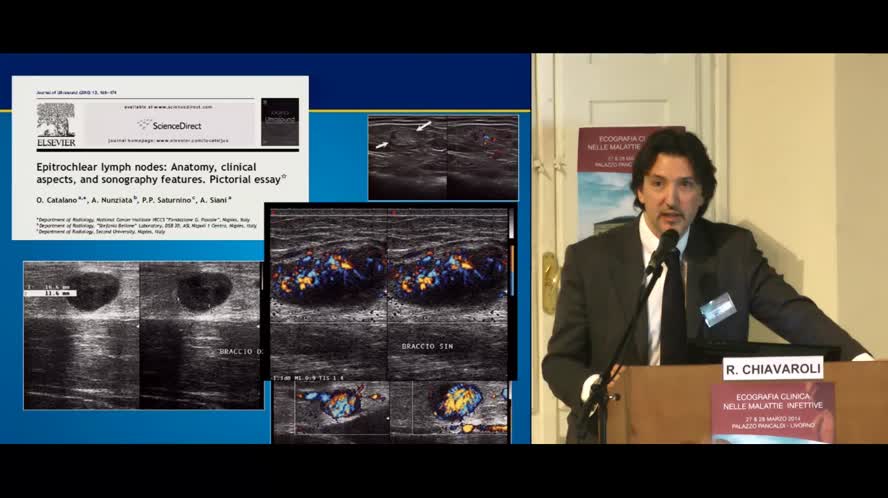Select the journal cover thumbnail
The image size is (888, 498).
point(280,121)
